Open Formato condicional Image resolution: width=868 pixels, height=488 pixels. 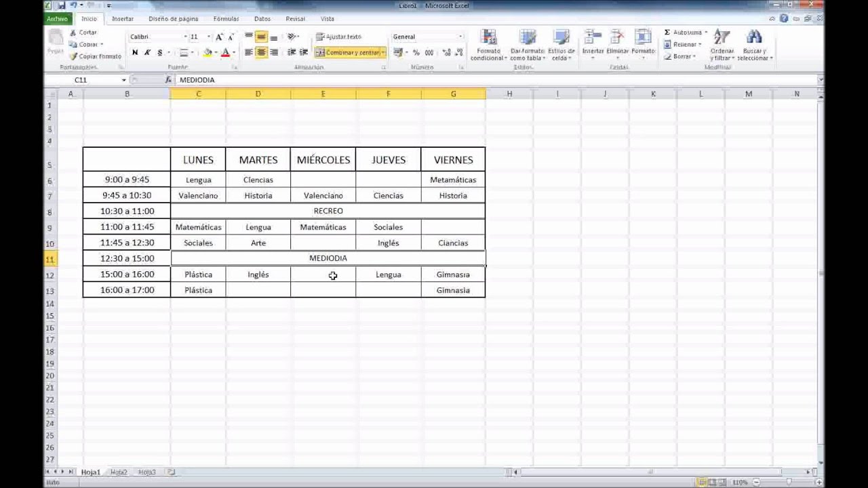488,45
